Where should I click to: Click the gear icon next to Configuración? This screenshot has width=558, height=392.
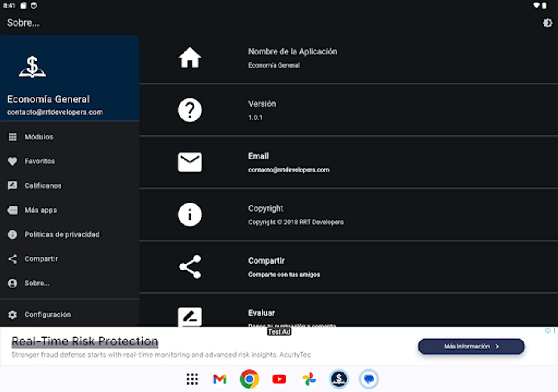pos(13,314)
